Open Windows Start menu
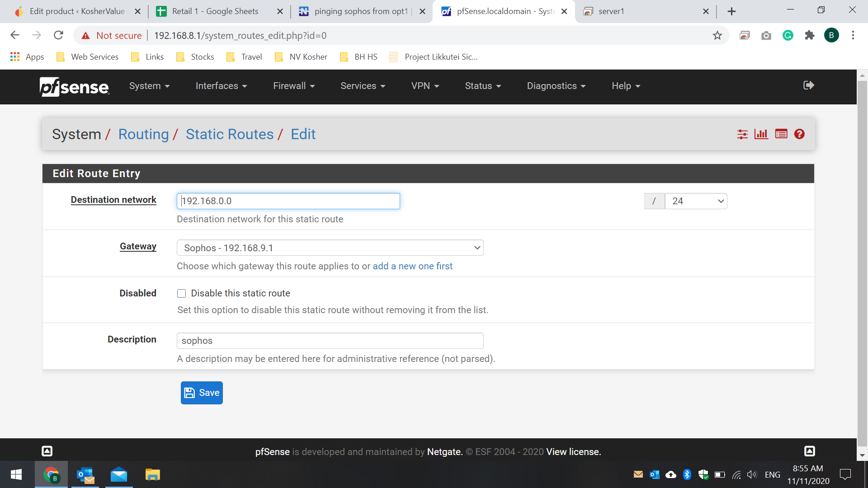 tap(16, 474)
